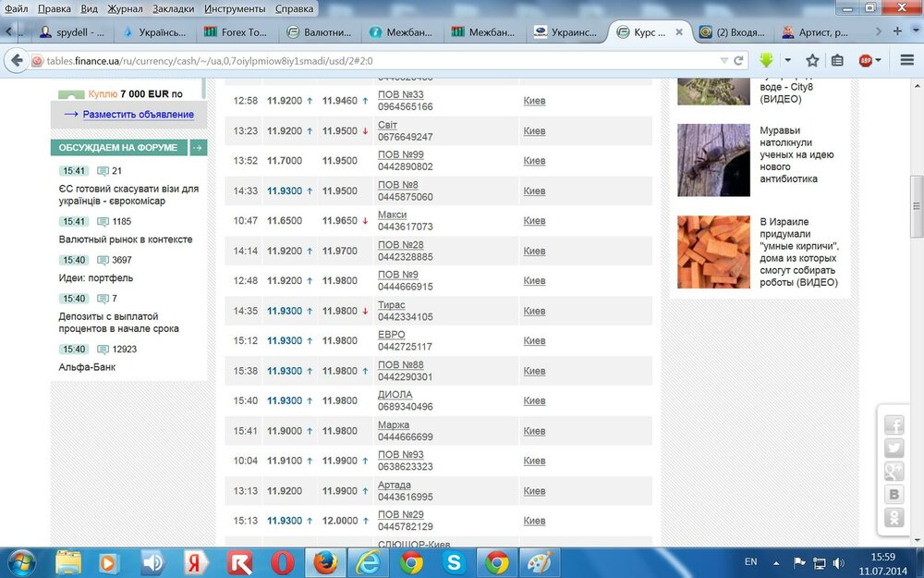Expand the download button dropdown arrow

click(787, 60)
